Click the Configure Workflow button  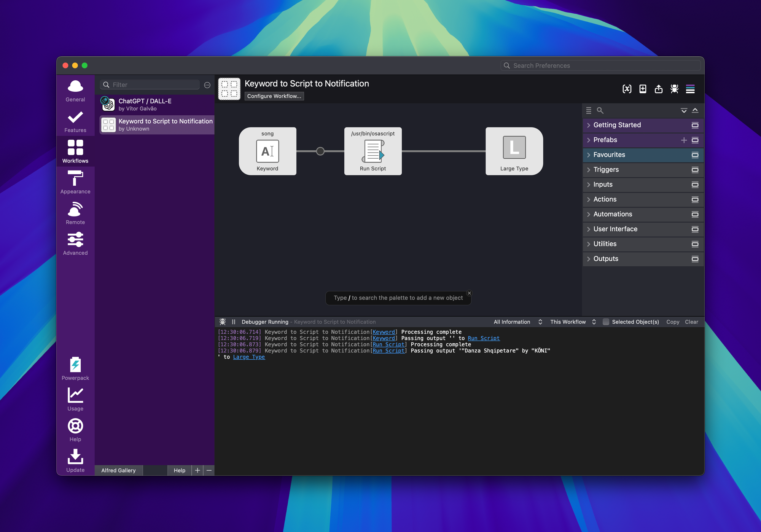(274, 96)
